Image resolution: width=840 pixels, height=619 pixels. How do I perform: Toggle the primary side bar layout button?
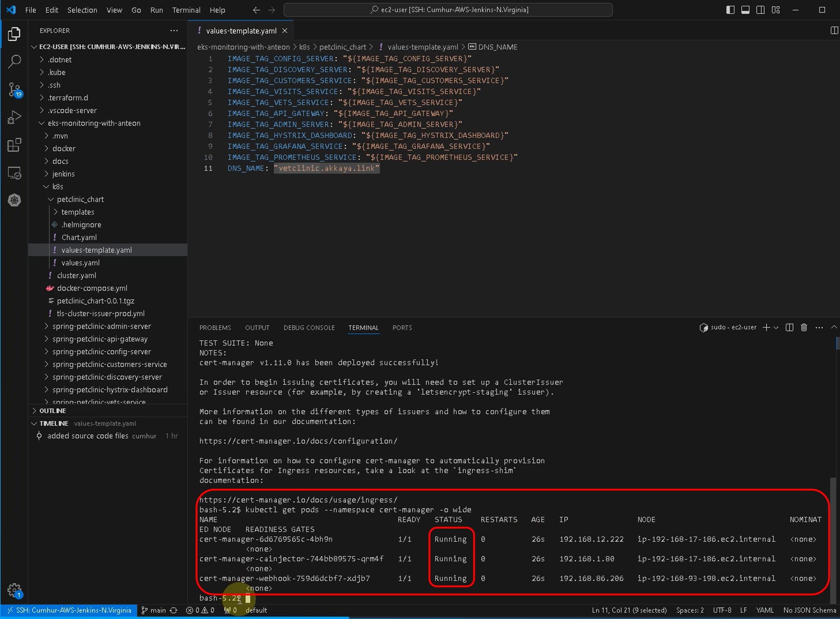click(730, 10)
